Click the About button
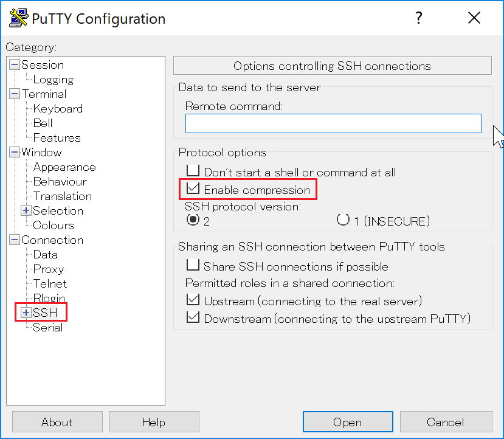The width and height of the screenshot is (504, 439). (57, 422)
